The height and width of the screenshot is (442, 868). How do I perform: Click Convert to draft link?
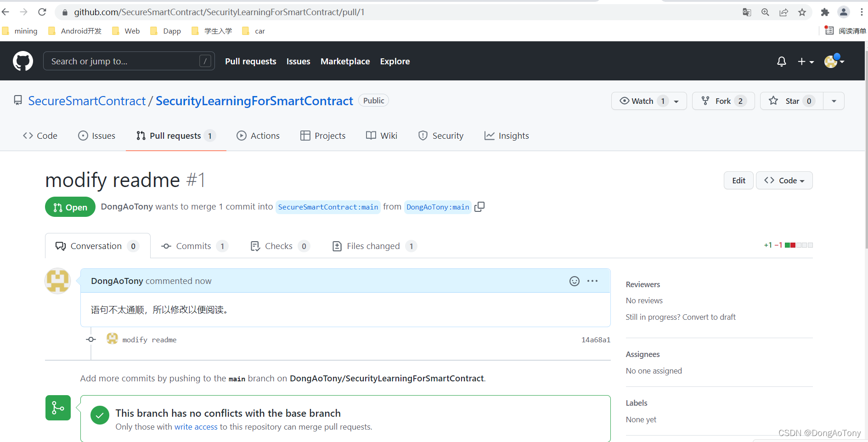709,317
